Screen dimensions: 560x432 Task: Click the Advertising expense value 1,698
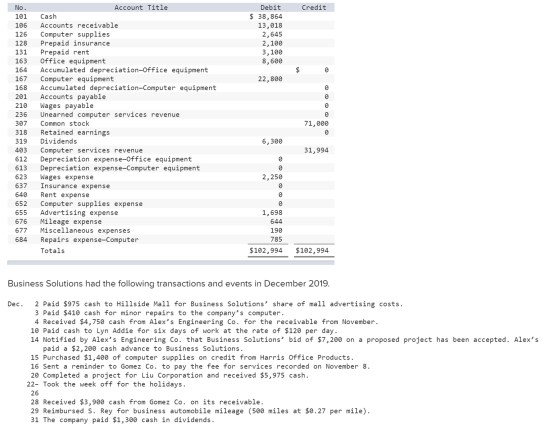point(272,213)
